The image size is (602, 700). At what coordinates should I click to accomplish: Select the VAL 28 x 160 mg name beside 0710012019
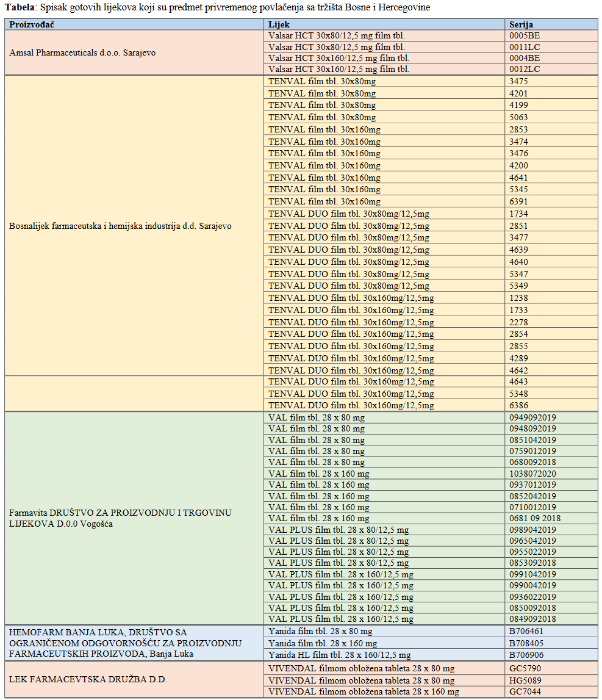point(318,508)
